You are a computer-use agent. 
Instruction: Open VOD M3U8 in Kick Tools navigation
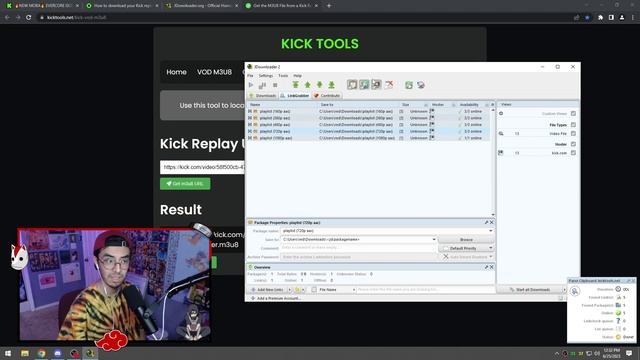click(214, 72)
